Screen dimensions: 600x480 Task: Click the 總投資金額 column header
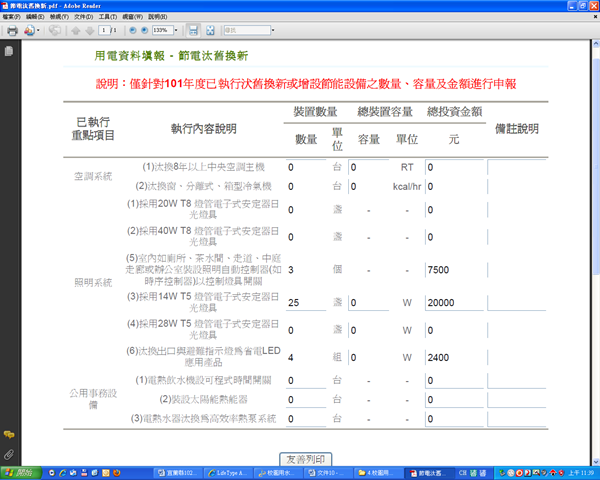click(x=454, y=112)
